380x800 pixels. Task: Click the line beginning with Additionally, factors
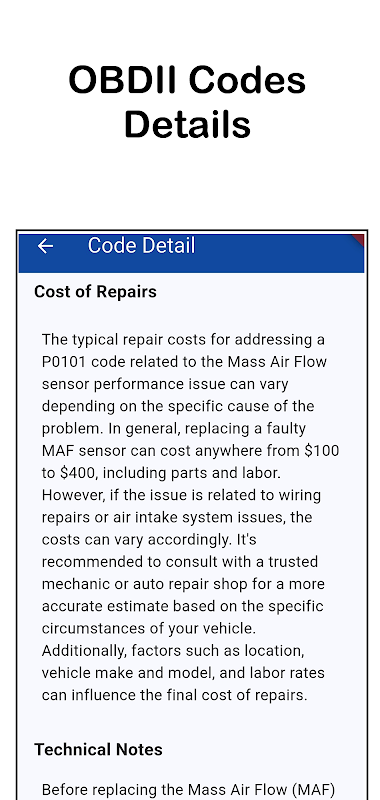pos(173,651)
